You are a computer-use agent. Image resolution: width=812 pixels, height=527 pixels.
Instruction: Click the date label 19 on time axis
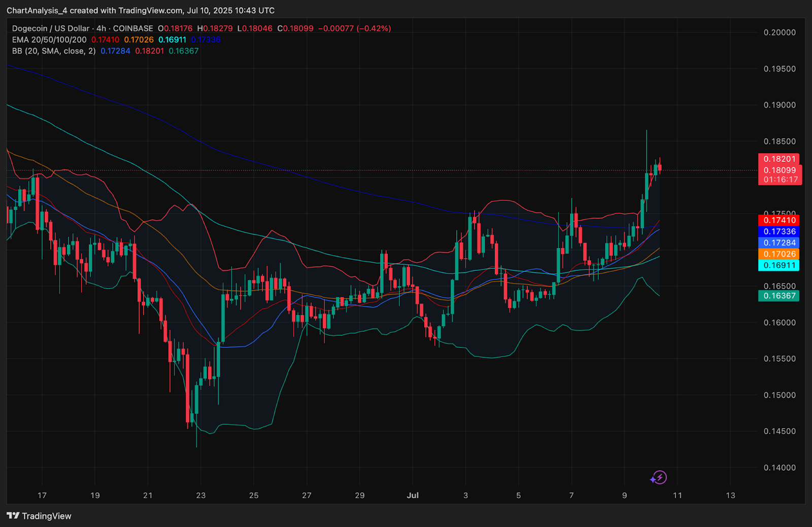click(x=95, y=495)
